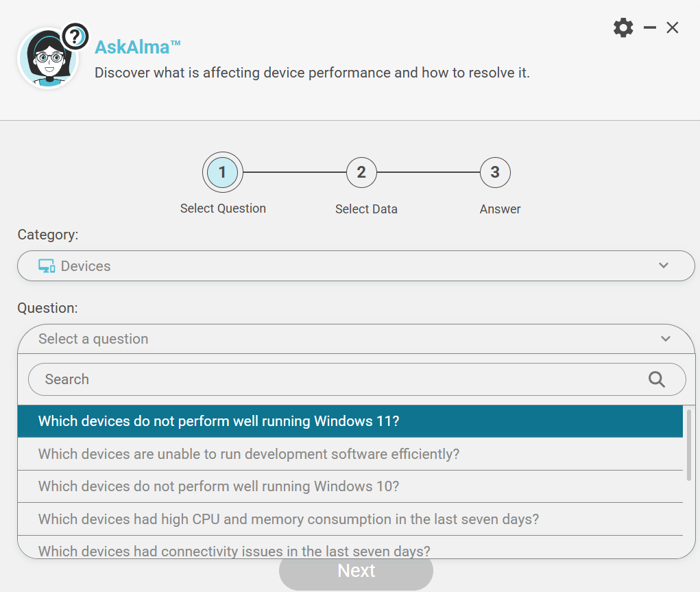Close the AskAlma window
700x592 pixels.
(673, 28)
